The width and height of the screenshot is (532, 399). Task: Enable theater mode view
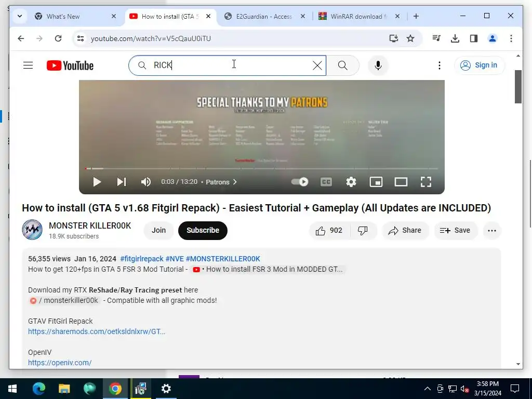pos(401,182)
